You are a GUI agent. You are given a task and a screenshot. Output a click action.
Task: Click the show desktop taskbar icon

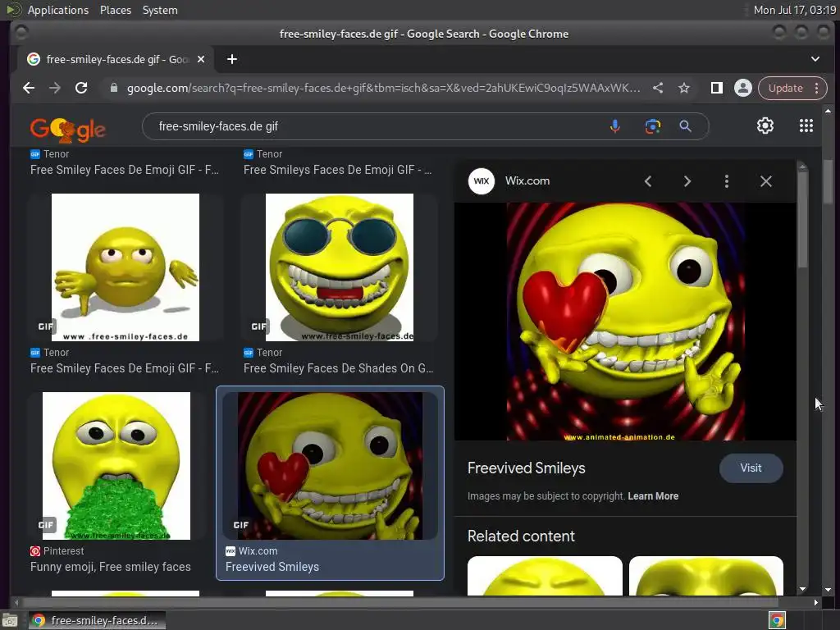pyautogui.click(x=10, y=621)
